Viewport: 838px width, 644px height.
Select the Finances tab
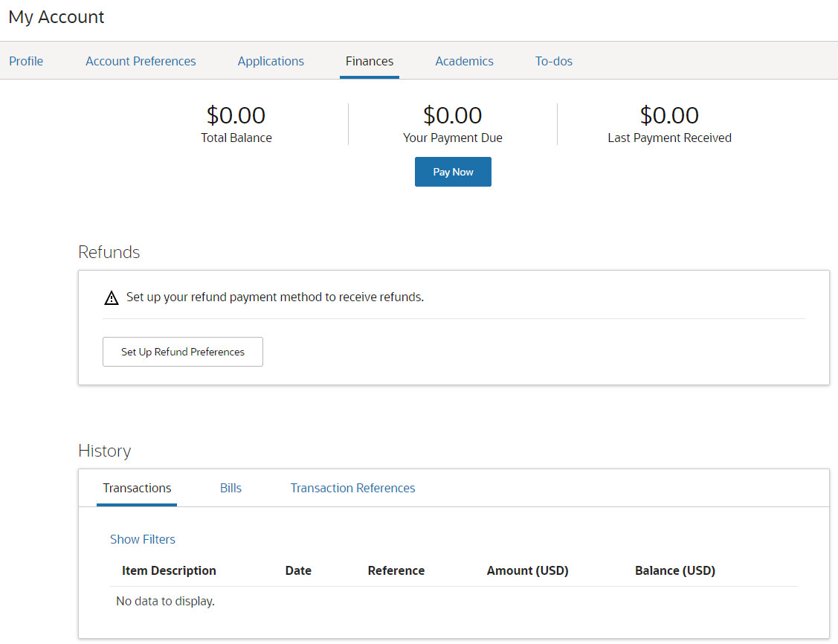point(370,61)
